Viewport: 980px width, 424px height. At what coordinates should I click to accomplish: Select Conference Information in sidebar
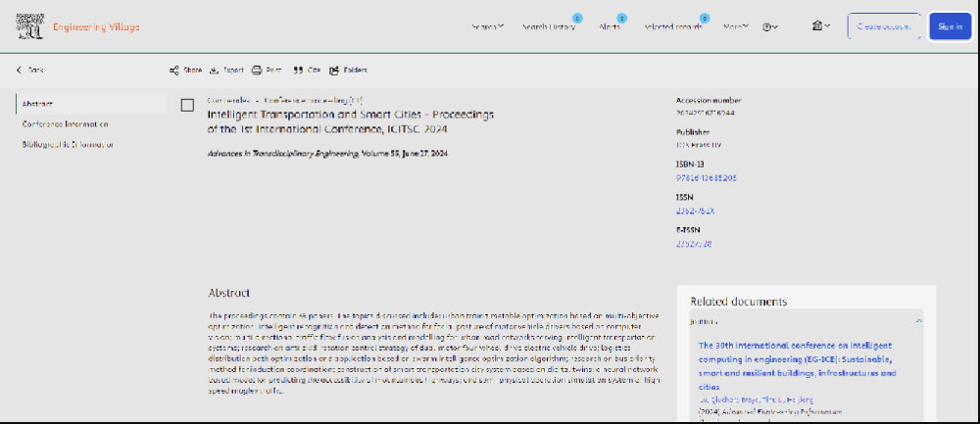[66, 124]
